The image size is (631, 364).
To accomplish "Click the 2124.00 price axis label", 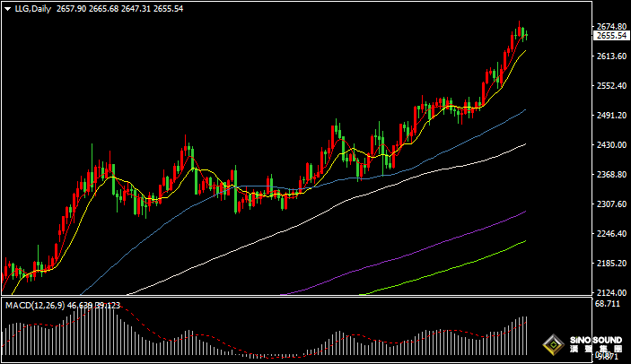I will pos(610,293).
